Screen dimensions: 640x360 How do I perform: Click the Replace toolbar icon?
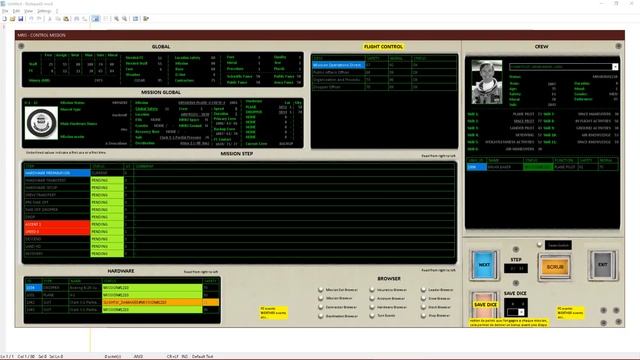(84, 19)
